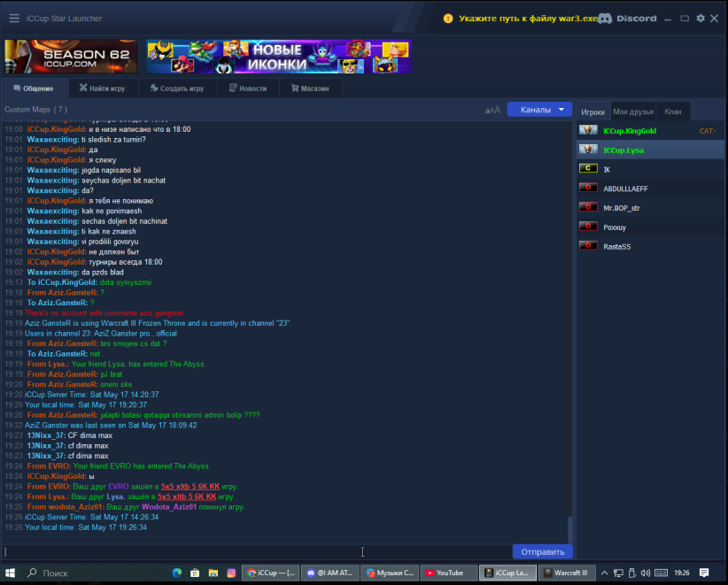Open the Discord link in title bar
Viewport: 728px width, 585px height.
628,19
